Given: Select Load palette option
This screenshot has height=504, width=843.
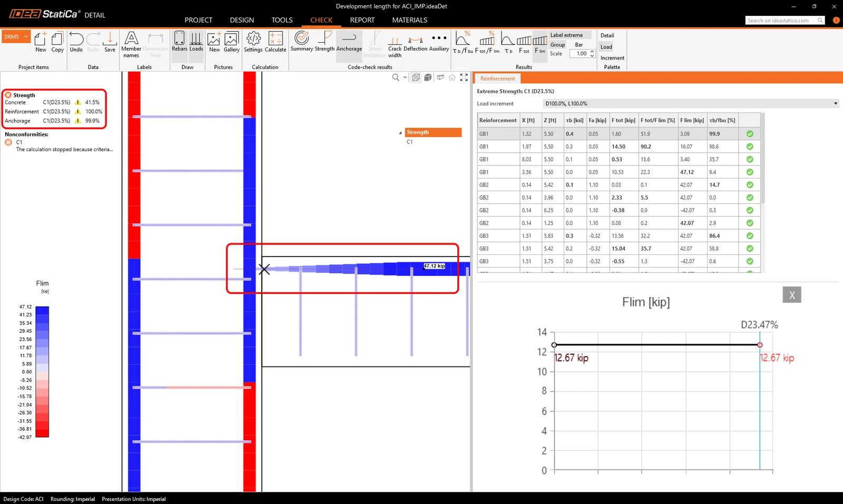Looking at the screenshot, I should (606, 47).
